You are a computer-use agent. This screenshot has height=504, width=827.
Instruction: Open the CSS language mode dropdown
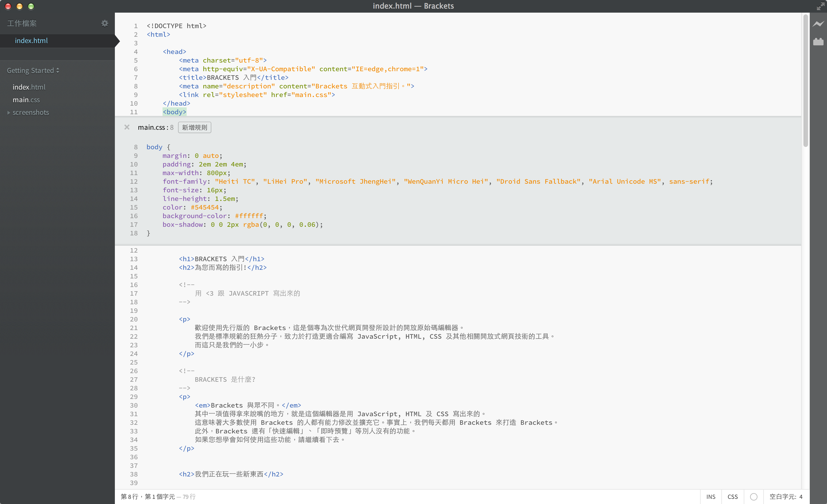pyautogui.click(x=732, y=497)
